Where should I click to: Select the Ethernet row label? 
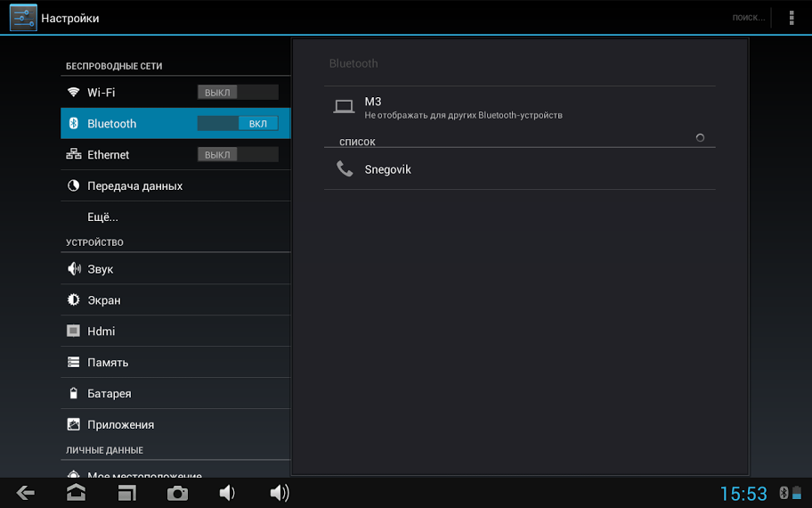109,154
